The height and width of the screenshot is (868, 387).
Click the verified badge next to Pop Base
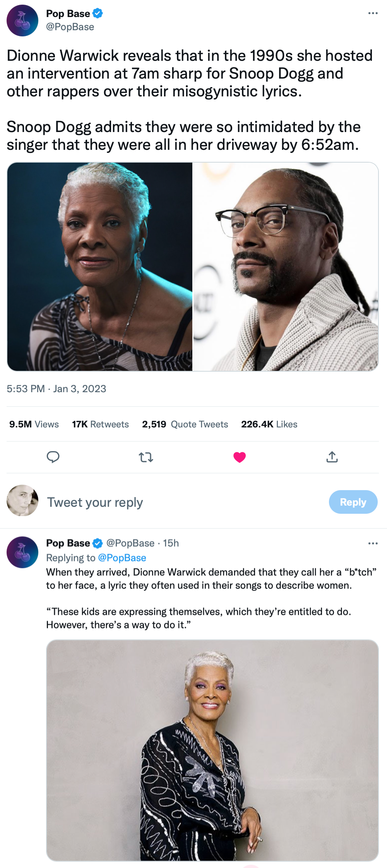(x=97, y=13)
